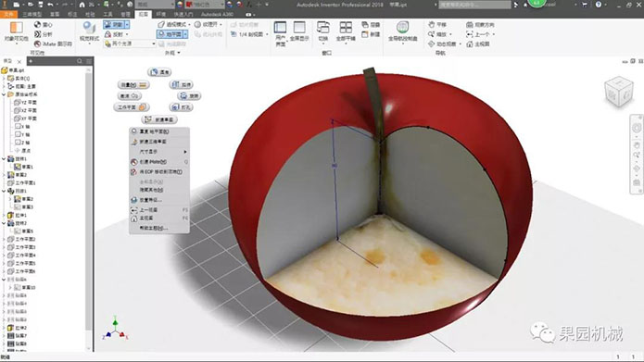Screen dimensions: 644x362
Task: Expand the Appearance panel arrow
Action: 178,53
